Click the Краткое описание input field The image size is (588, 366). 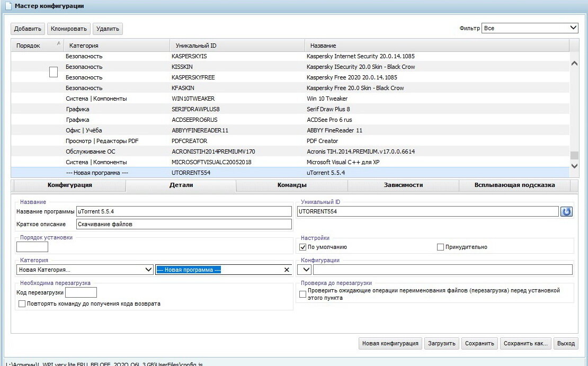coord(184,224)
